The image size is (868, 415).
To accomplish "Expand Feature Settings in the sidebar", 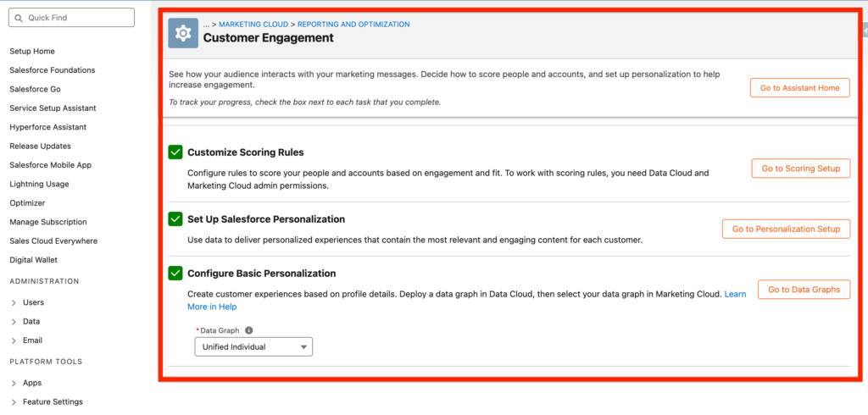I will click(14, 401).
